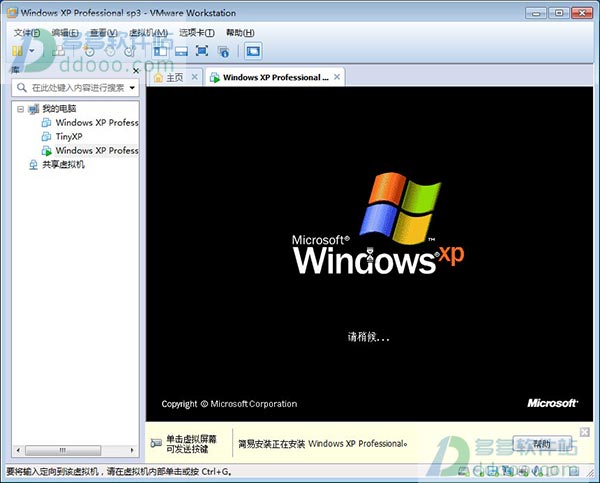Take a snapshot of this virtual machine
Image resolution: width=600 pixels, height=483 pixels.
(89, 51)
